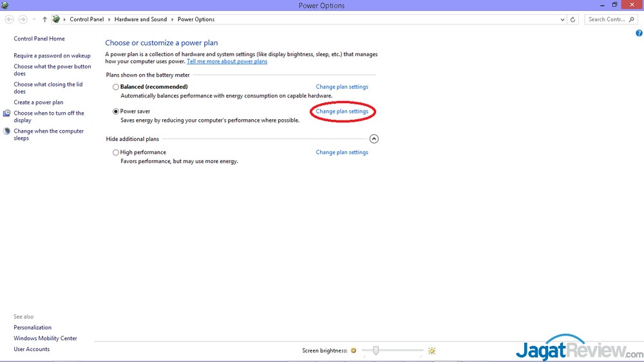The height and width of the screenshot is (362, 644).
Task: Select the High performance power plan
Action: [116, 153]
